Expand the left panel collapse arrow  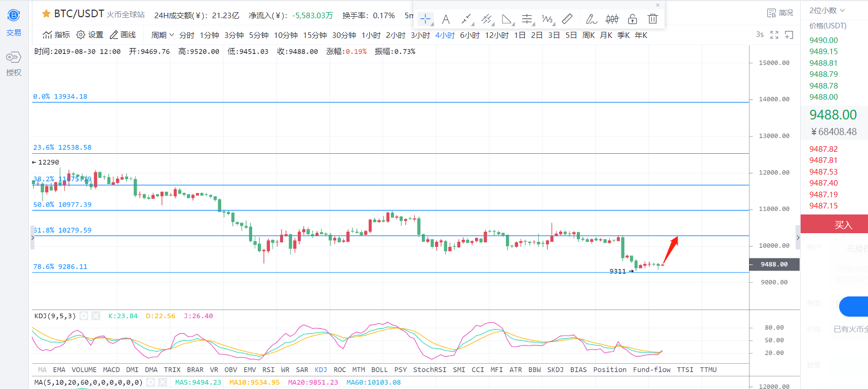(x=32, y=238)
